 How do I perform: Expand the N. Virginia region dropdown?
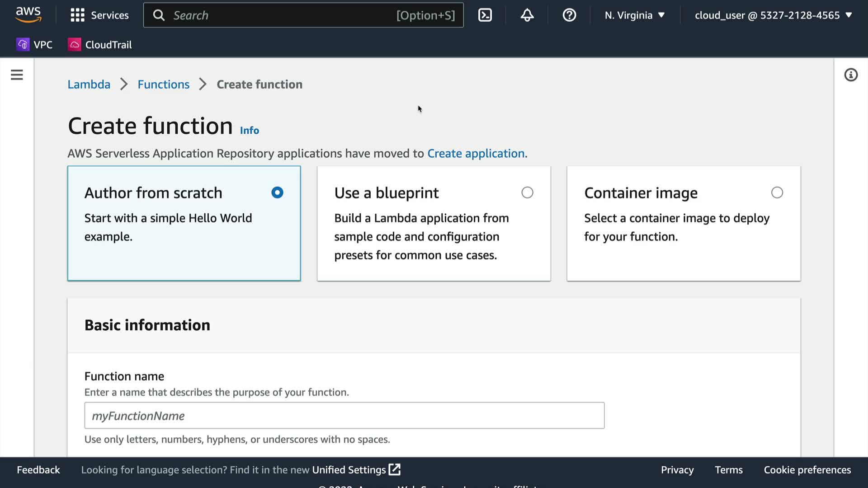pyautogui.click(x=634, y=15)
